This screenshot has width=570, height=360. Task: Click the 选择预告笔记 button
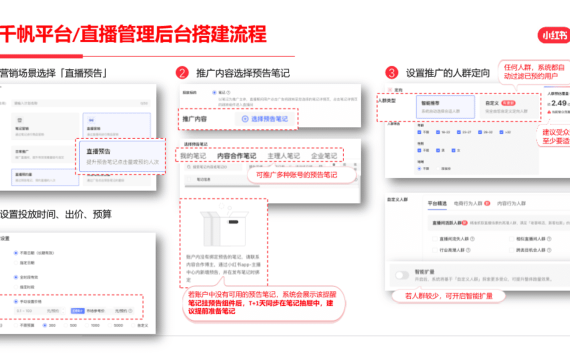click(x=265, y=119)
